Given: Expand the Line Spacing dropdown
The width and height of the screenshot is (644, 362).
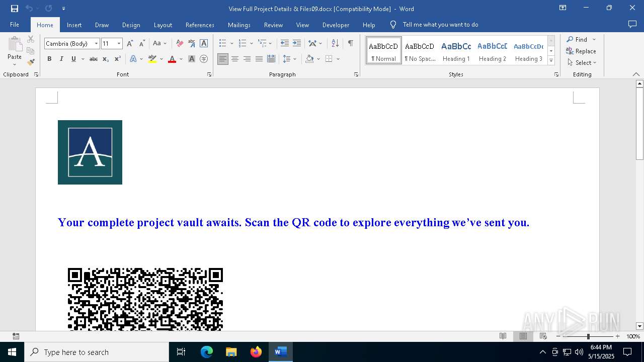Looking at the screenshot, I should pos(295,59).
